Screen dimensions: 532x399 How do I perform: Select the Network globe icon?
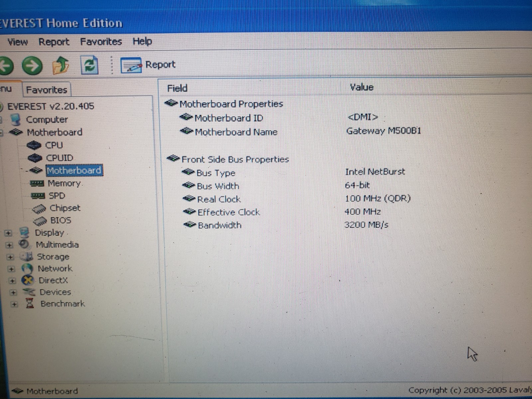point(27,268)
